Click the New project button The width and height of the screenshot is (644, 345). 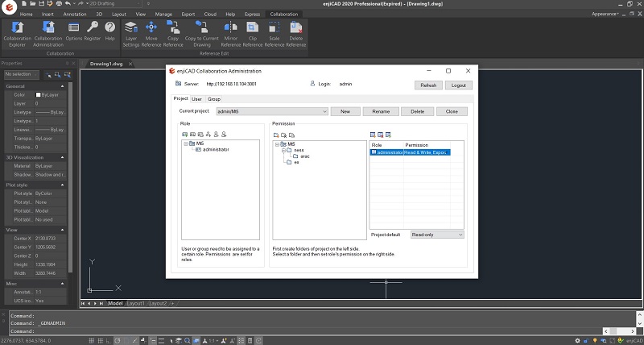(x=345, y=111)
